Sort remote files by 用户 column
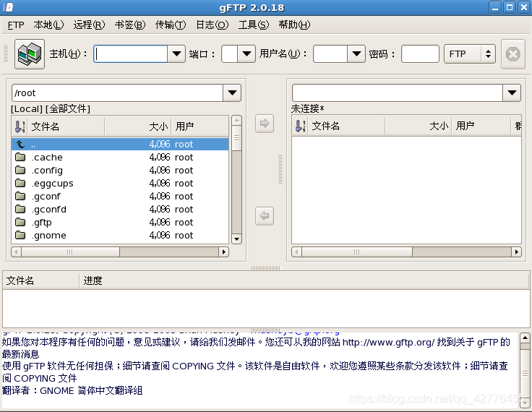The width and height of the screenshot is (532, 412). 481,126
